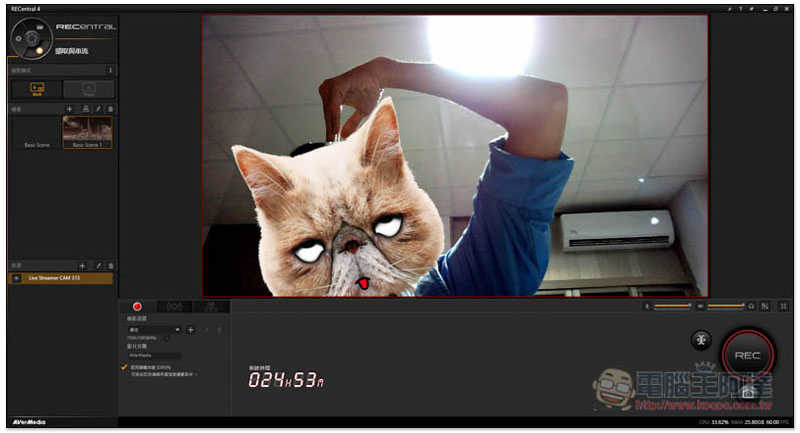800x433 pixels.
Task: Click the round button left of REC
Action: pos(701,340)
